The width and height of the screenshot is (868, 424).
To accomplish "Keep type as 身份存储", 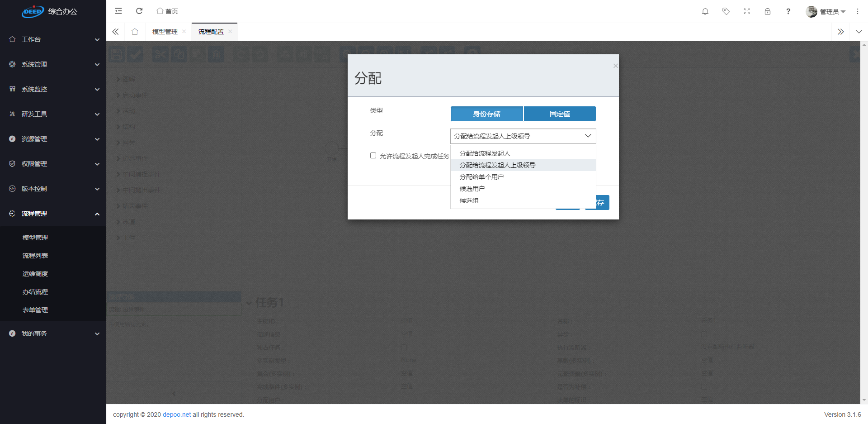I will [x=486, y=114].
